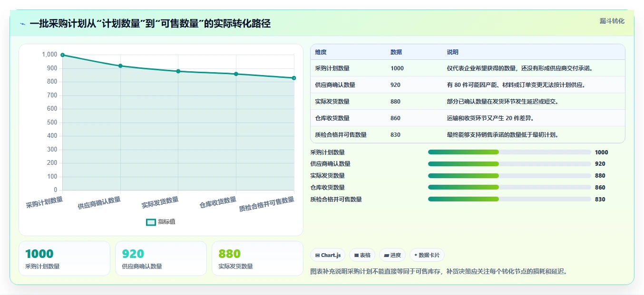The width and height of the screenshot is (644, 295).
Task: Select the Chart.js tag pill
Action: [x=328, y=255]
